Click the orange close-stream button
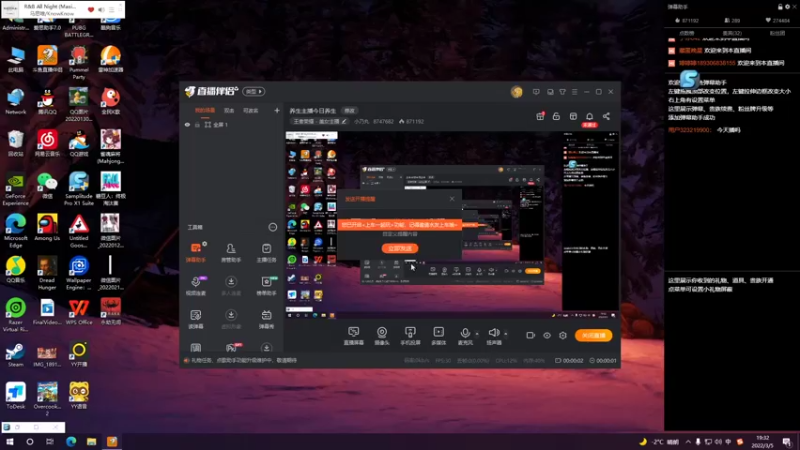Viewport: 800px width, 450px height. point(593,335)
